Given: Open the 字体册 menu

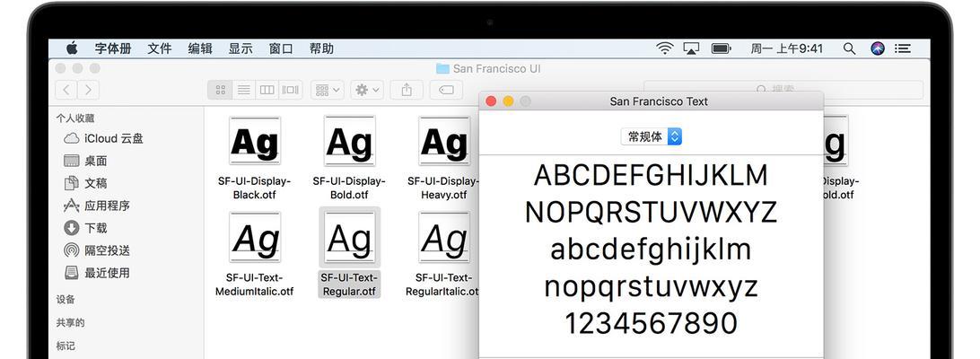Looking at the screenshot, I should tap(113, 48).
